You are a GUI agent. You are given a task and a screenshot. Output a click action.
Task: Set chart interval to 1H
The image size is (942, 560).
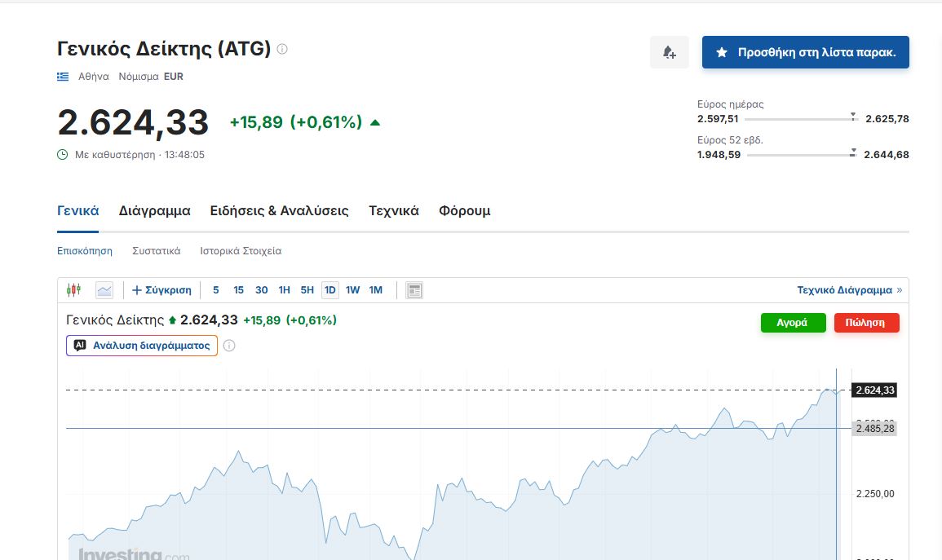tap(284, 290)
